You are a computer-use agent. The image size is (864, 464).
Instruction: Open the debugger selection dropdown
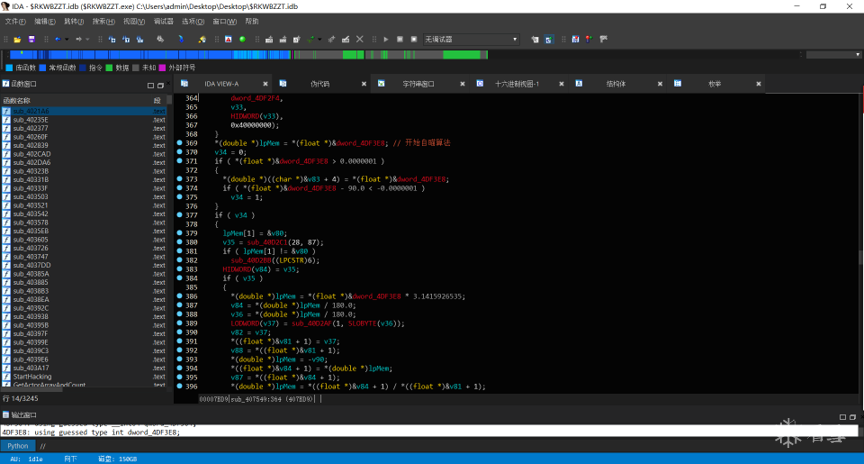click(x=515, y=40)
